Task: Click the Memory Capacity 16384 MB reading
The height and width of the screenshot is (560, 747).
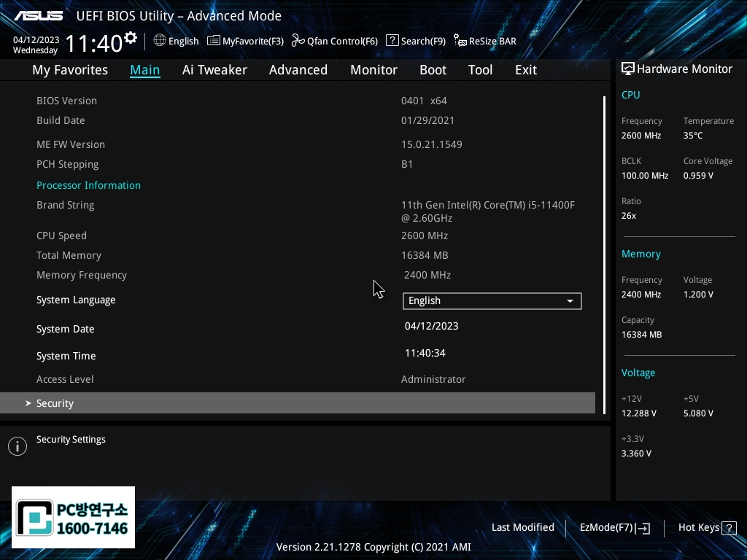Action: click(x=642, y=335)
